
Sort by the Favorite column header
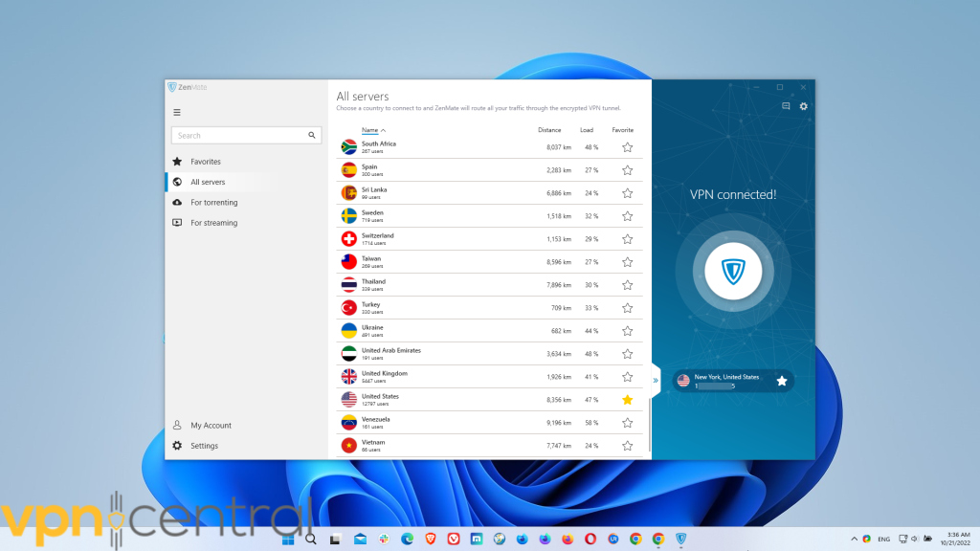point(622,130)
